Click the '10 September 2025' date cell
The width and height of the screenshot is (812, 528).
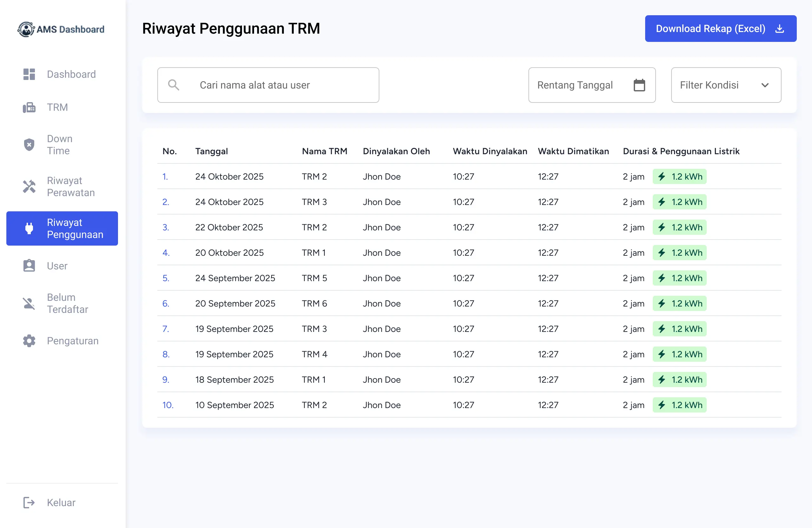coord(234,405)
